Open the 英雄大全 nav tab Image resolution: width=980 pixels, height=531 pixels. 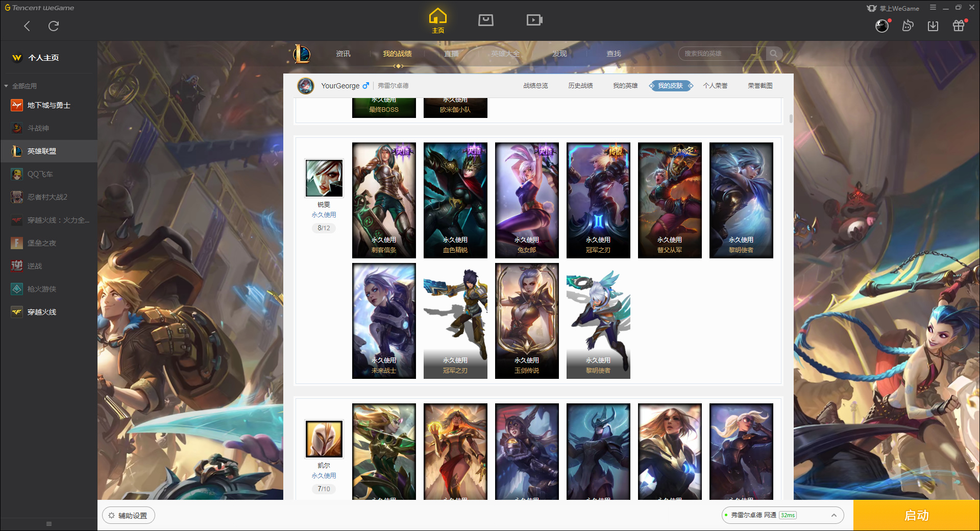pos(505,54)
